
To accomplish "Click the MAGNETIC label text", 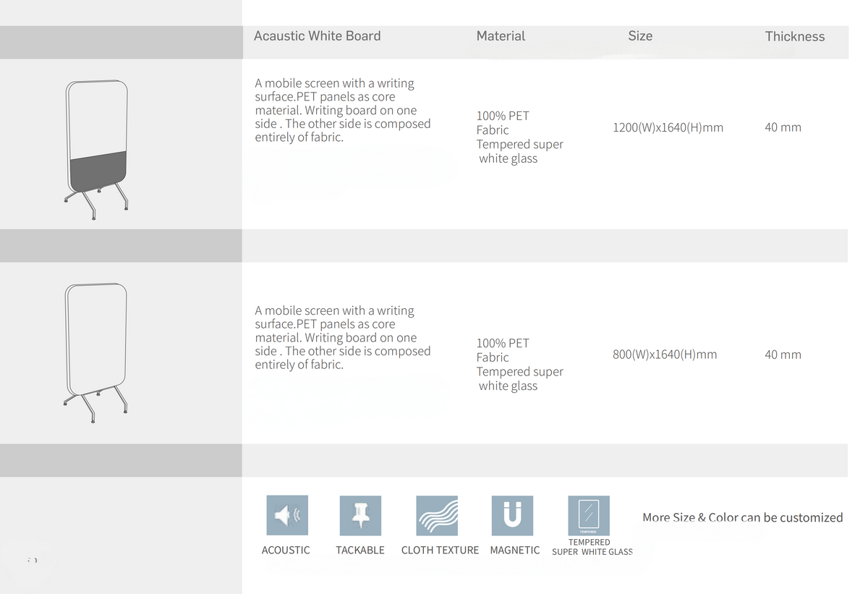I will pos(515,550).
